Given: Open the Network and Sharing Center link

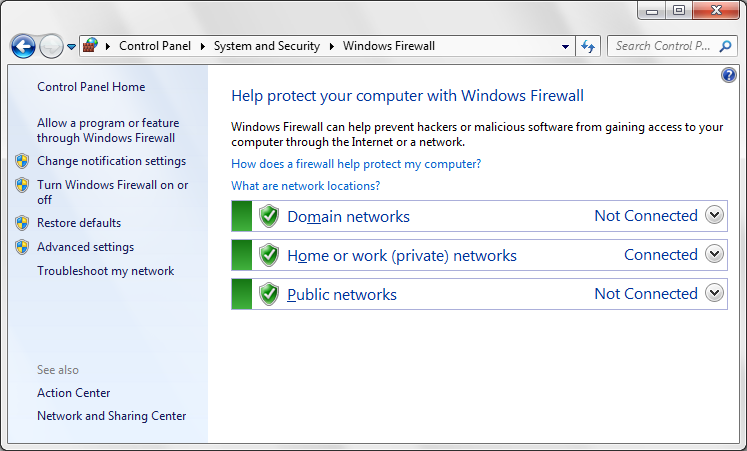Looking at the screenshot, I should click(111, 416).
